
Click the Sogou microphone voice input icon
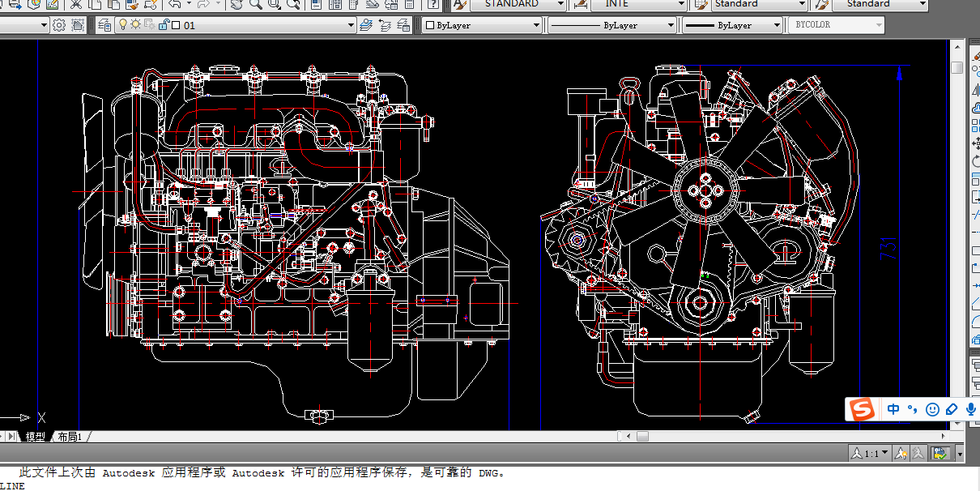coord(970,410)
